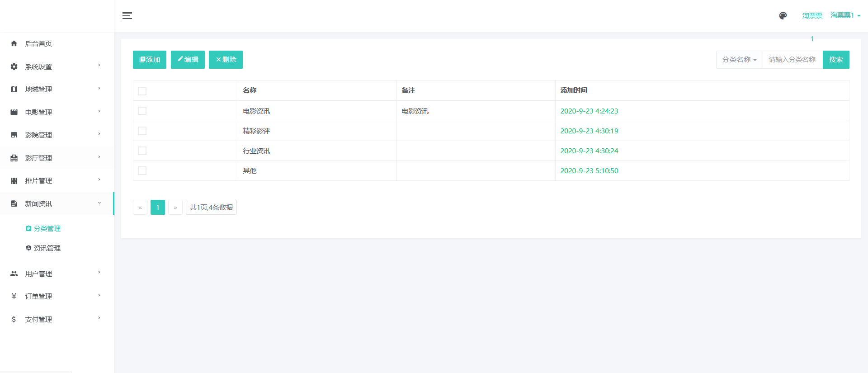
Task: Click the people icon for 用户管理
Action: pos(14,274)
